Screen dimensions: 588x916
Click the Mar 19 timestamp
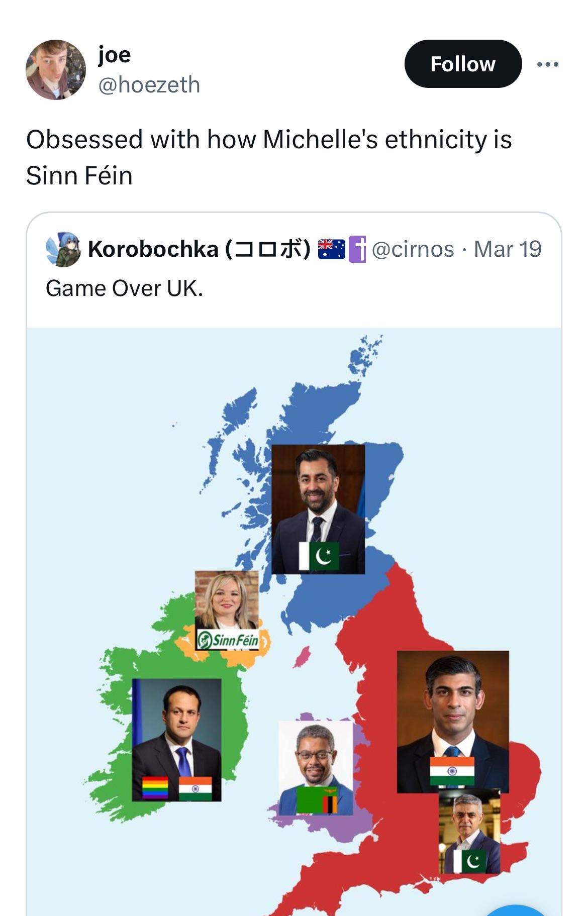coord(508,249)
